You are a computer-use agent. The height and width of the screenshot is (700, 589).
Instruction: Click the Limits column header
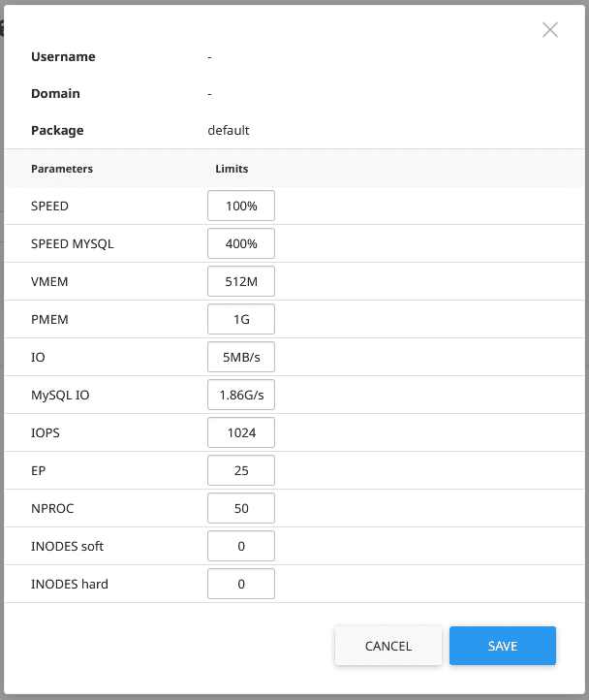pyautogui.click(x=232, y=169)
